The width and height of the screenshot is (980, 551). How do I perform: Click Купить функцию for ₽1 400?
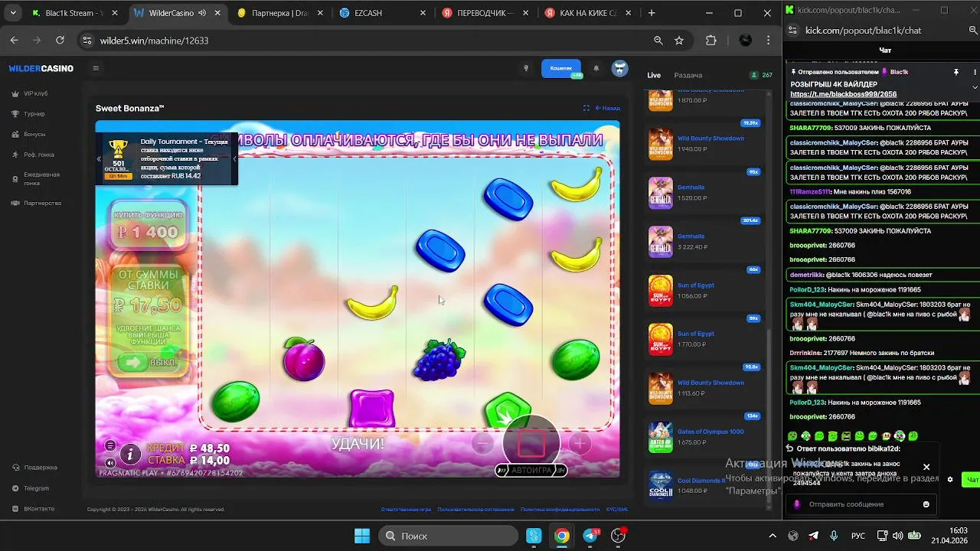[149, 225]
